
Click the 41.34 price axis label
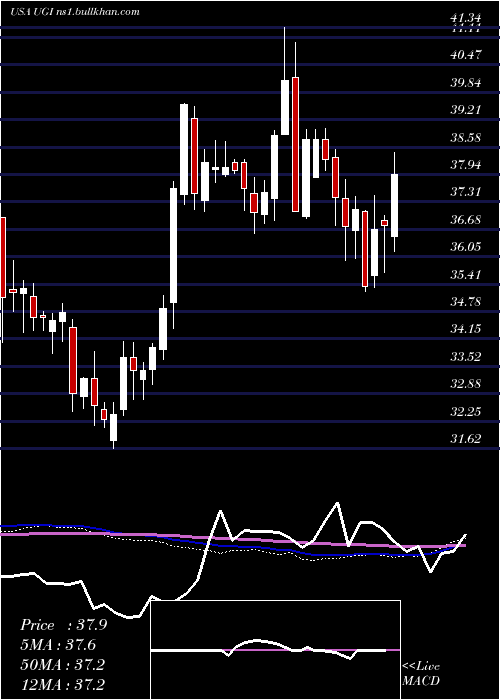466,18
